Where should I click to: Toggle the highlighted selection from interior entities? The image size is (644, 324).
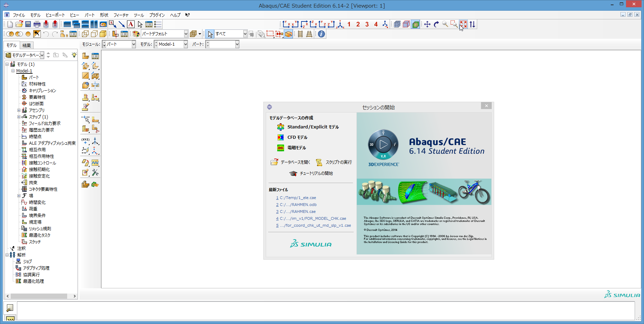click(289, 34)
